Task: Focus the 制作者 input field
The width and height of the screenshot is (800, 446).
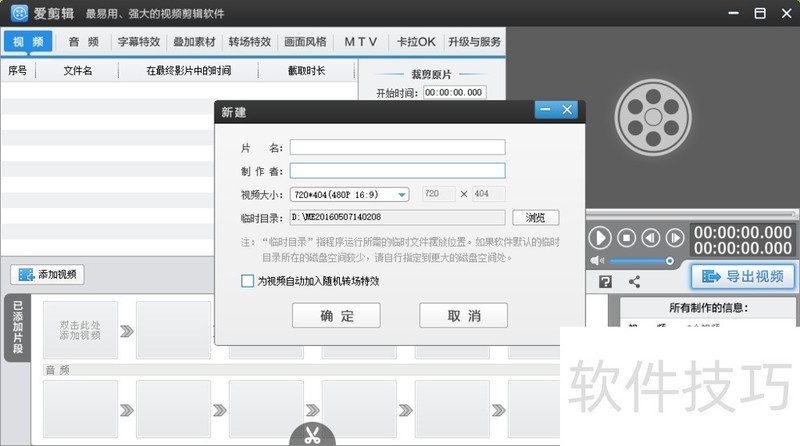Action: (397, 170)
